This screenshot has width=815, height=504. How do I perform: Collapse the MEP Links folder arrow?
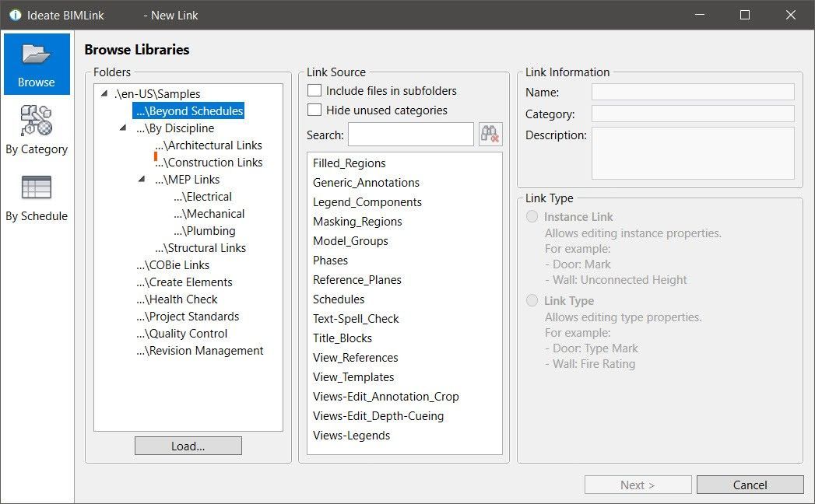pos(142,179)
